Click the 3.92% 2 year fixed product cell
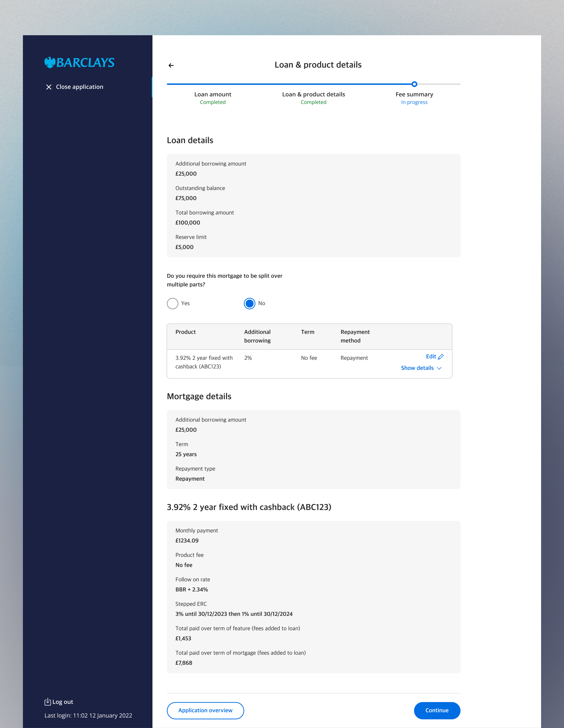 (x=204, y=362)
